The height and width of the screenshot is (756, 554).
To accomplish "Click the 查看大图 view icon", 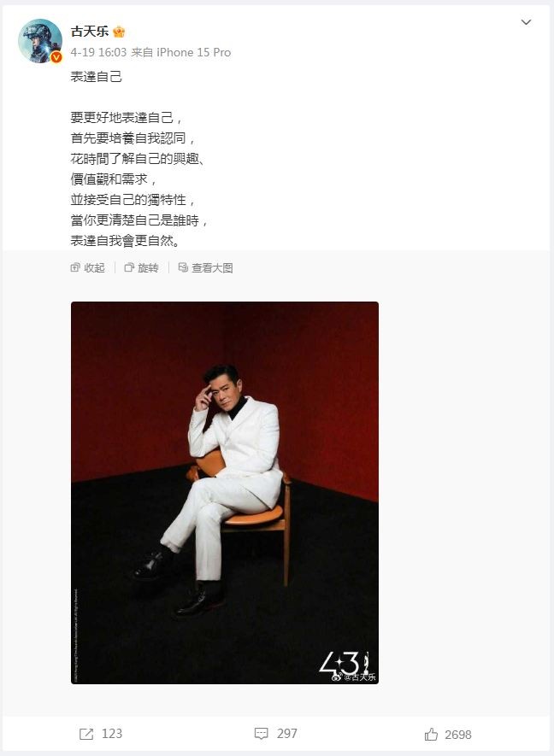I will click(x=183, y=267).
